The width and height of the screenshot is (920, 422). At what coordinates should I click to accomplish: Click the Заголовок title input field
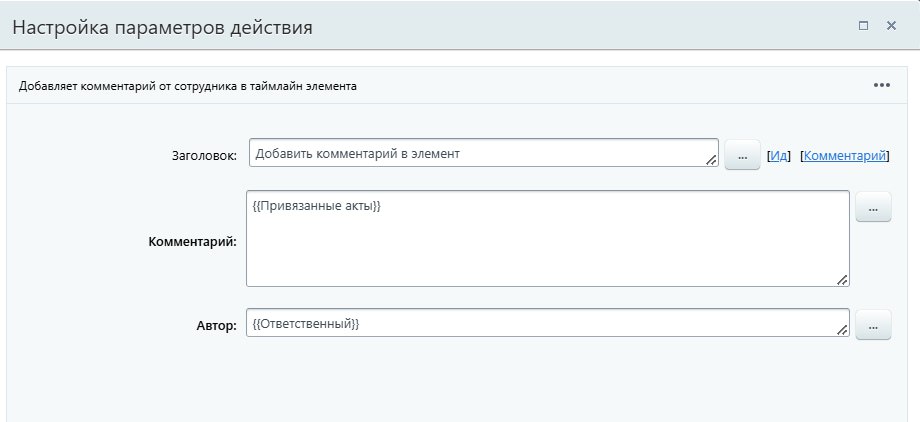tap(480, 154)
